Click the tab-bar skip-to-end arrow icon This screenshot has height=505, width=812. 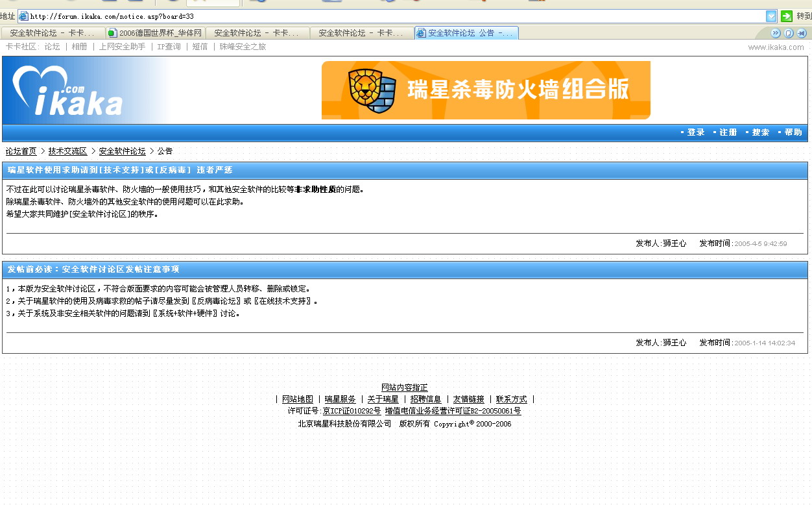click(x=802, y=33)
